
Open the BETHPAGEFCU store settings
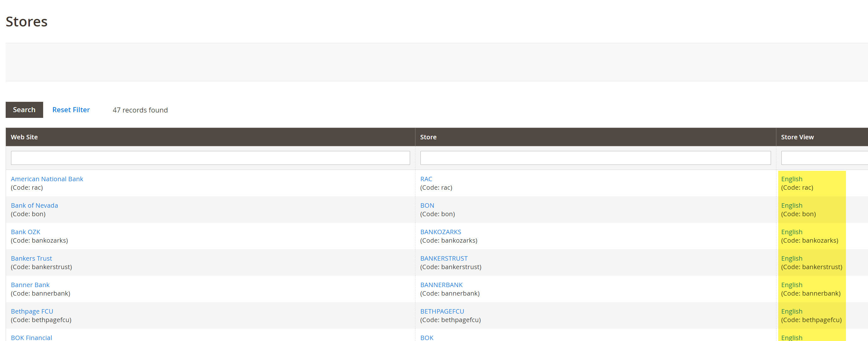(442, 311)
